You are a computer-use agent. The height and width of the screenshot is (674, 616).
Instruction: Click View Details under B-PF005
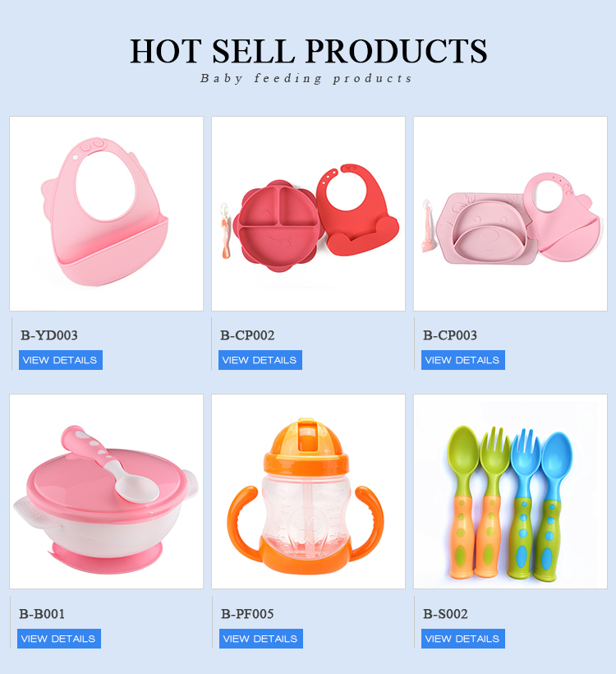260,639
